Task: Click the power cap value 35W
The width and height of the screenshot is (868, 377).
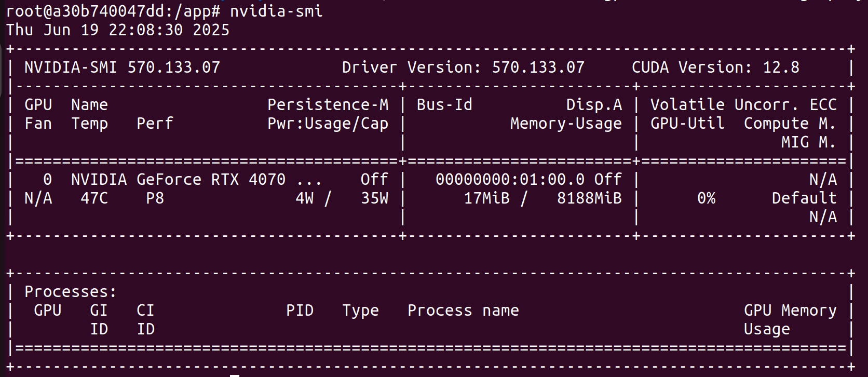Action: point(375,198)
